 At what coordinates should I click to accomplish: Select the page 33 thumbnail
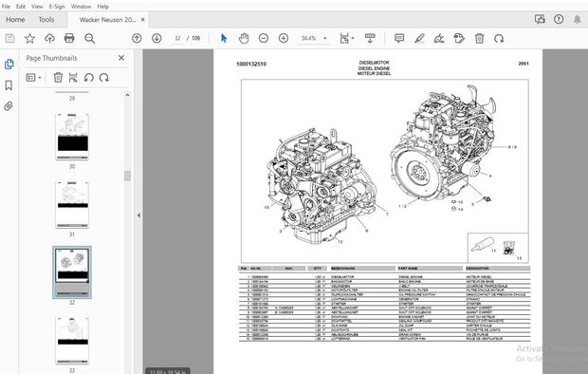coord(72,341)
